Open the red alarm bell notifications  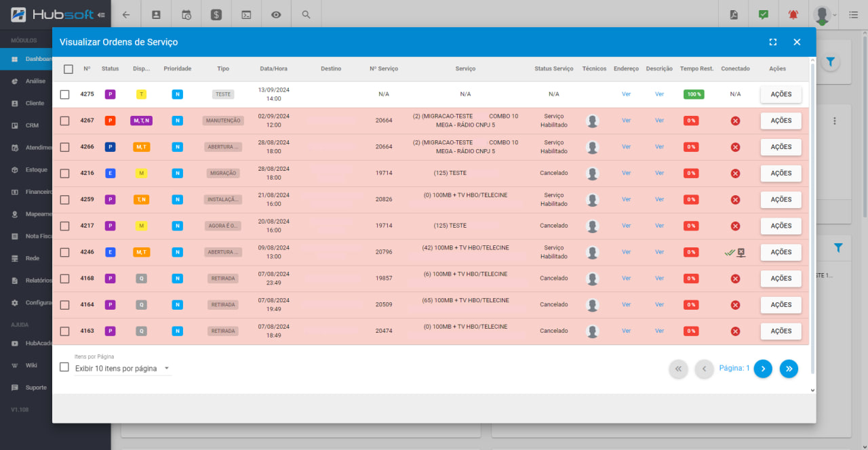(x=793, y=14)
